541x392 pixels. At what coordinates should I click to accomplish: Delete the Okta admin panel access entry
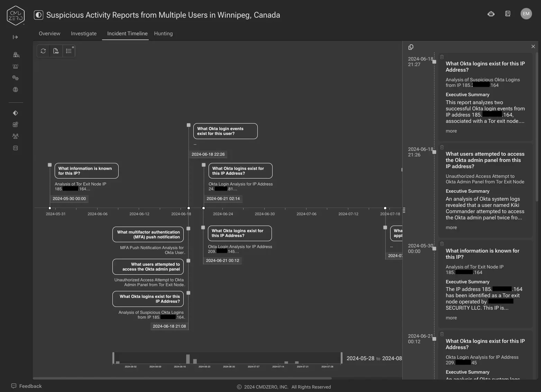[x=442, y=147]
